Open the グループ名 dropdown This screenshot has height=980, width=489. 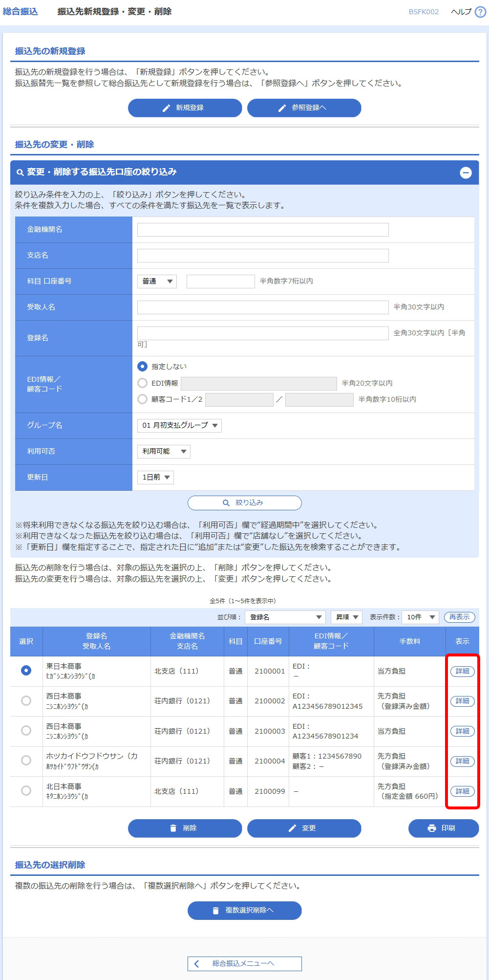coord(179,426)
